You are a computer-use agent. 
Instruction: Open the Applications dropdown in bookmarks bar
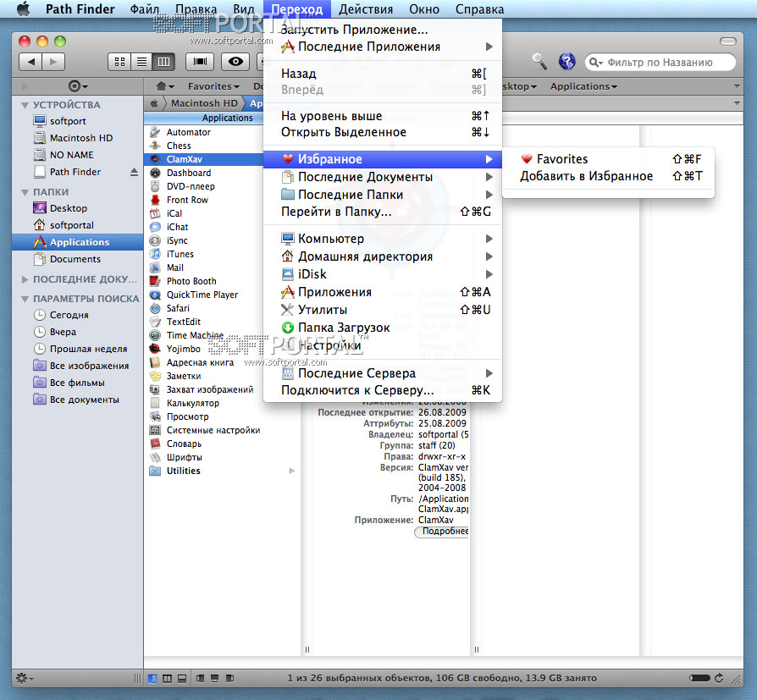(583, 86)
